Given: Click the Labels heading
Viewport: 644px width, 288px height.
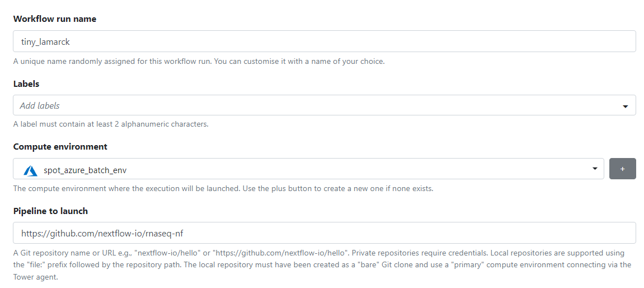Looking at the screenshot, I should click(x=26, y=83).
